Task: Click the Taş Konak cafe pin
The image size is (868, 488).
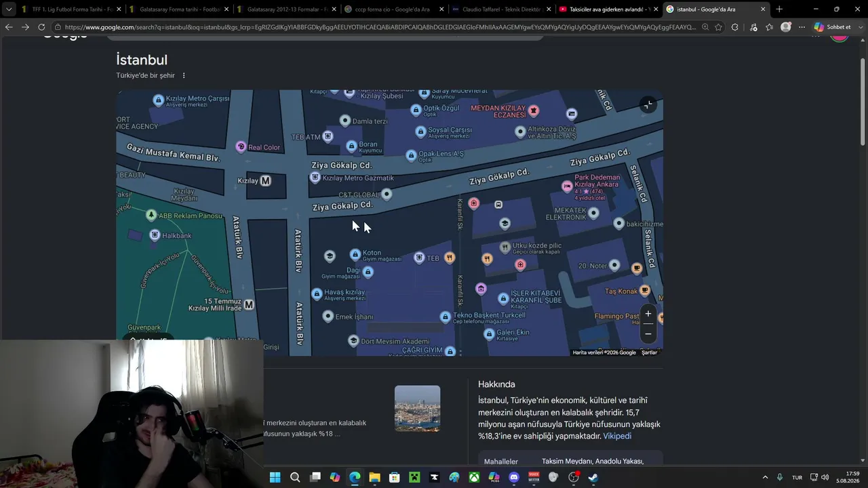Action: coord(645,291)
